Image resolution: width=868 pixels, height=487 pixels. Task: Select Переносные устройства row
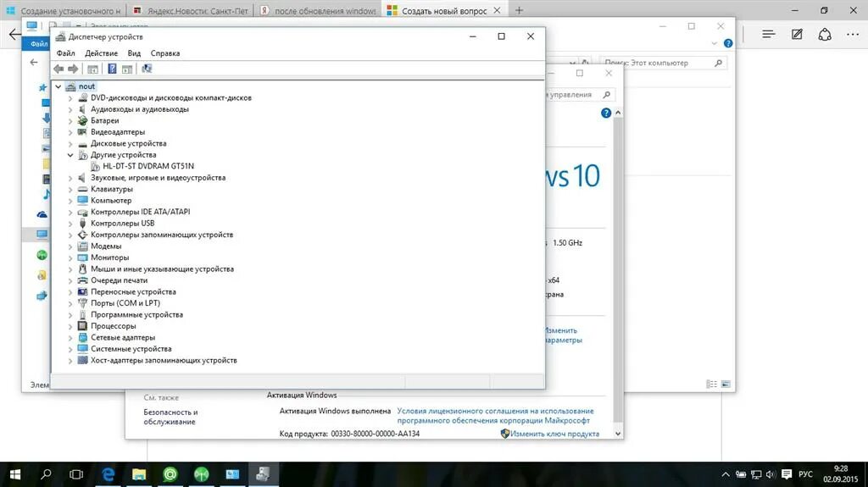point(133,291)
